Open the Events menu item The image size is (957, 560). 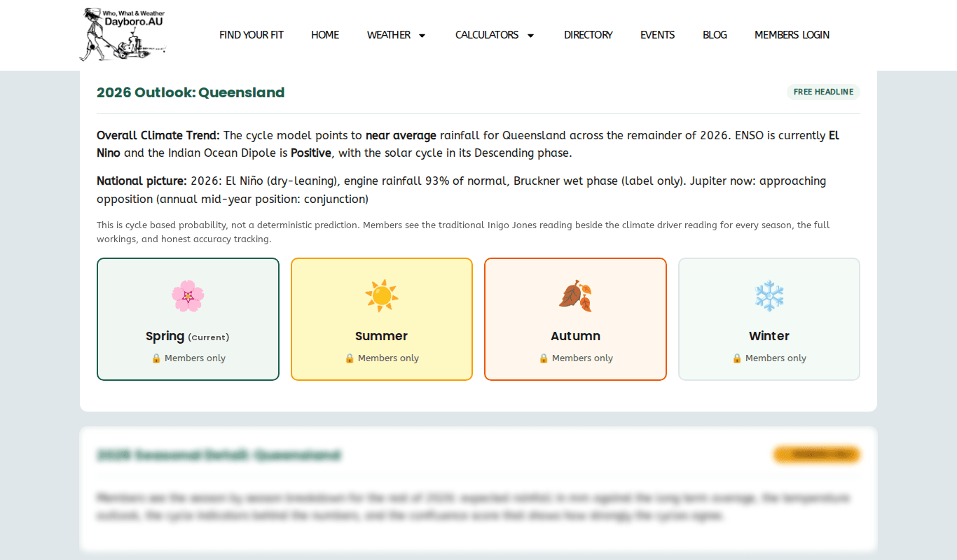pyautogui.click(x=658, y=35)
